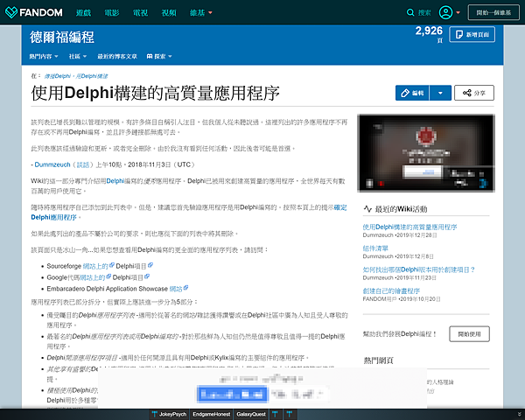525x420 pixels.
Task: Open recent activity 使用Delphi構建的高質量應用程序
Action: pos(409,227)
